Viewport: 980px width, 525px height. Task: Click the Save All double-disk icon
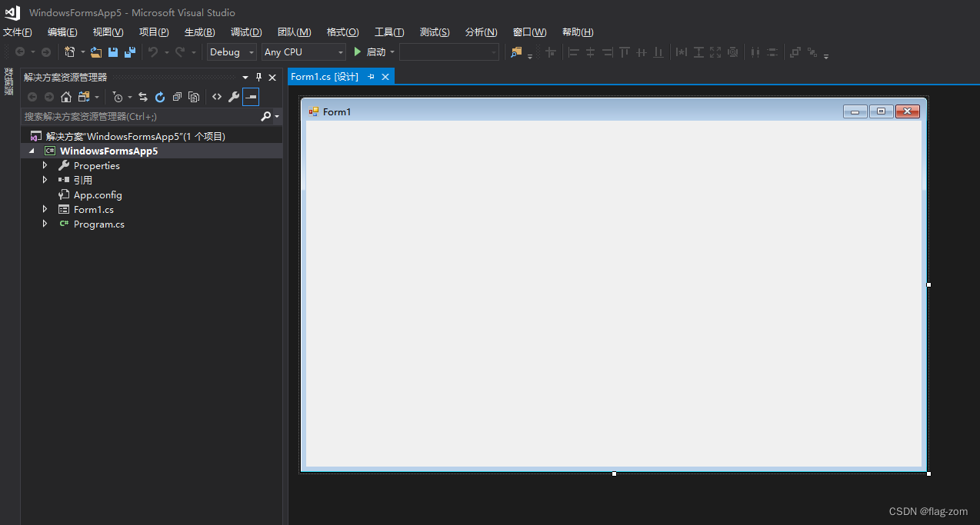(129, 52)
